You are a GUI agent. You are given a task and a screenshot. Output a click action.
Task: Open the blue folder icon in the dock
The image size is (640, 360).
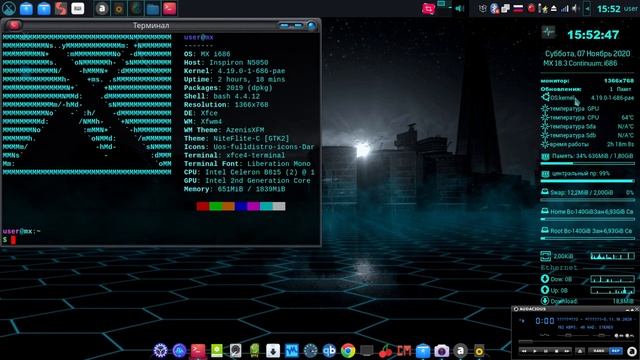(x=423, y=350)
